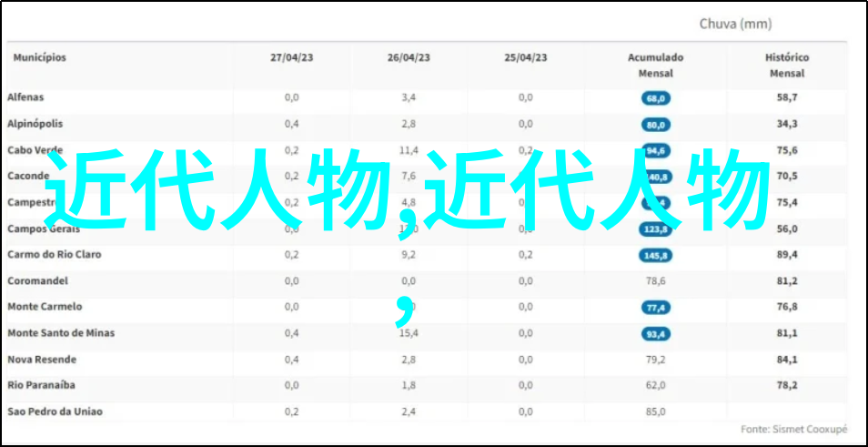The height and width of the screenshot is (447, 868).
Task: Click Alpinópolis historical value 34,3
Action: click(787, 124)
